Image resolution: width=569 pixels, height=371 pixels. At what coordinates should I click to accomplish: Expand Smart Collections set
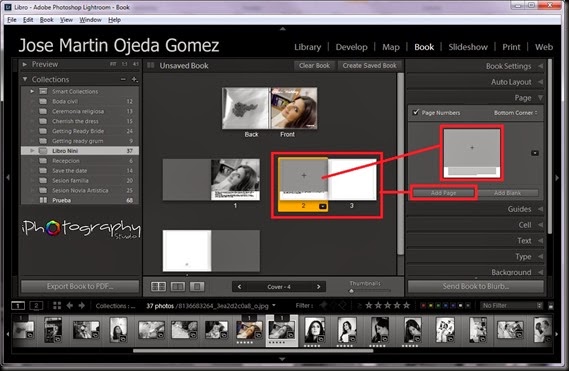tap(32, 91)
